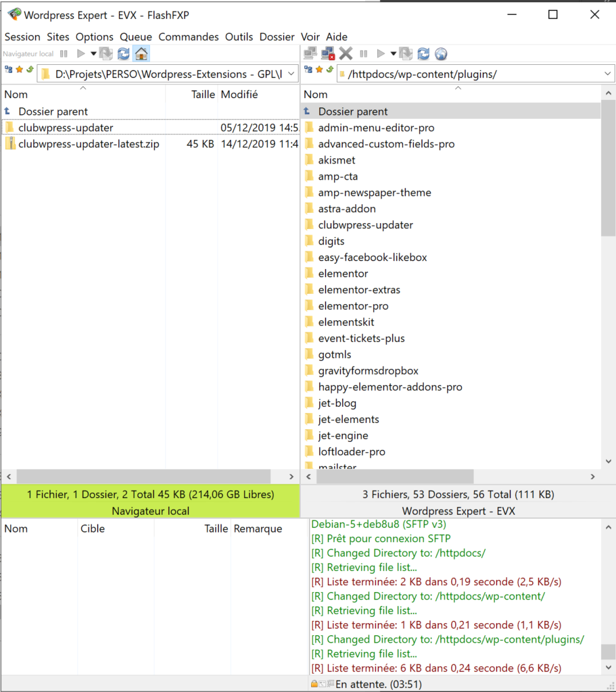Select the jet-engine folder
This screenshot has width=616, height=692.
451,435
